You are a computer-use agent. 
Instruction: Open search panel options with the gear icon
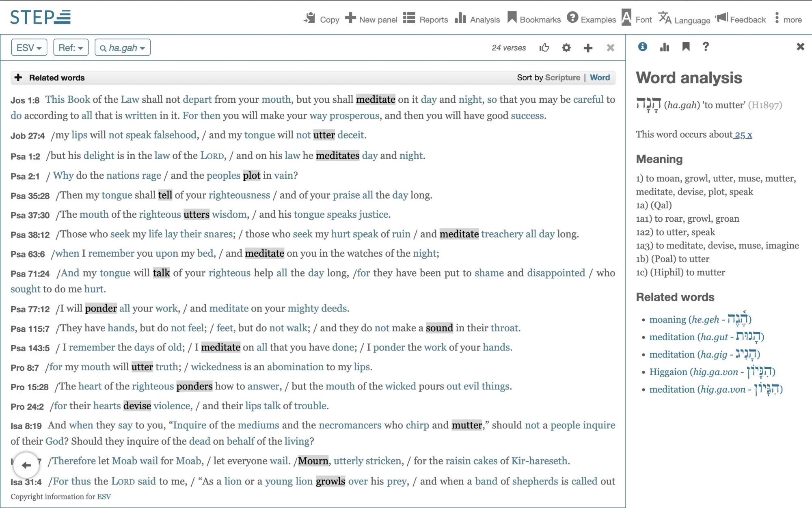pos(566,48)
